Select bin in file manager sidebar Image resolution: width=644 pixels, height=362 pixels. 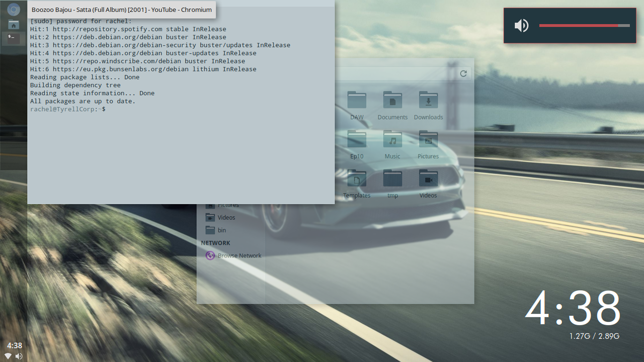(x=216, y=230)
